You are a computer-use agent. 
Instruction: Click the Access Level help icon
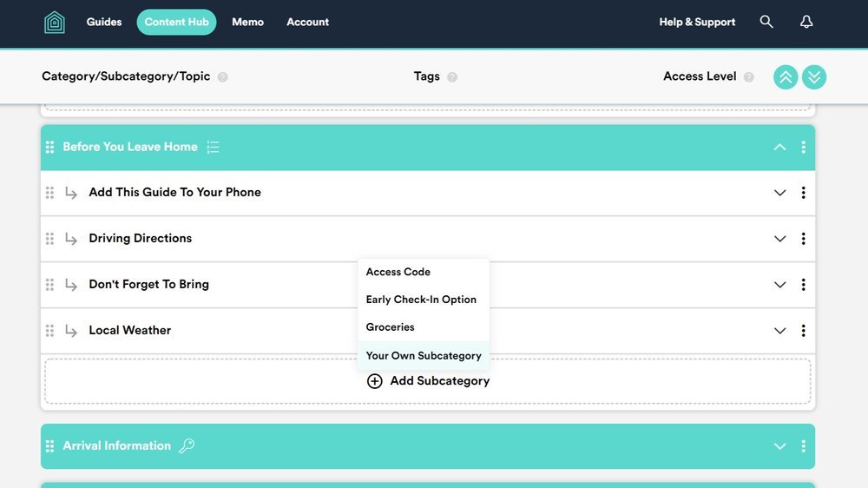(x=748, y=77)
